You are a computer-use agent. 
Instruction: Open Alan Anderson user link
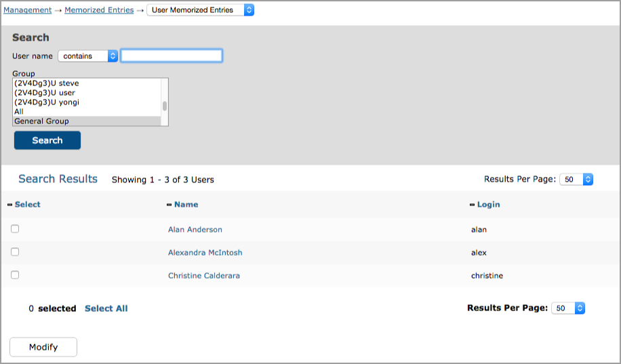[x=195, y=229]
